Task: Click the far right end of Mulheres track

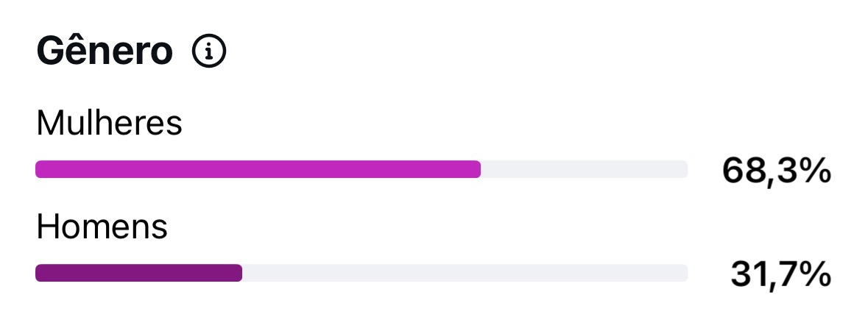Action: [x=684, y=169]
